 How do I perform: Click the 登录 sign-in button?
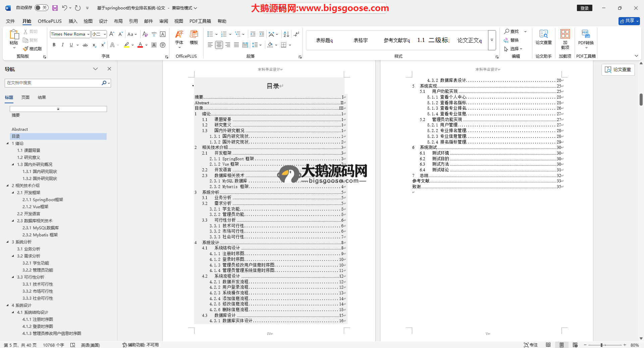click(584, 8)
